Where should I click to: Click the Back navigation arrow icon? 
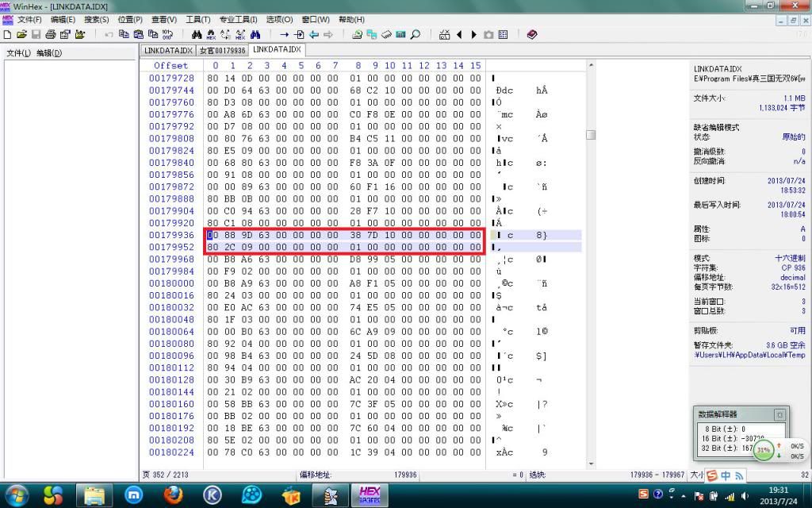click(x=313, y=35)
